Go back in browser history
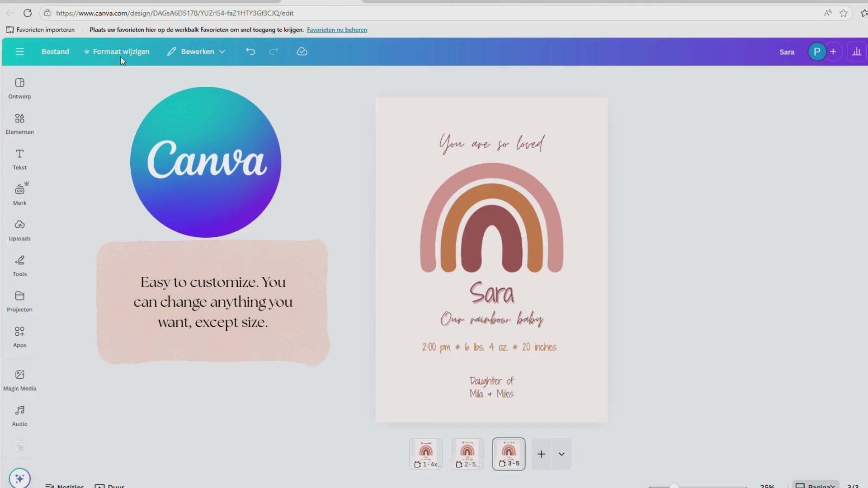 9,13
